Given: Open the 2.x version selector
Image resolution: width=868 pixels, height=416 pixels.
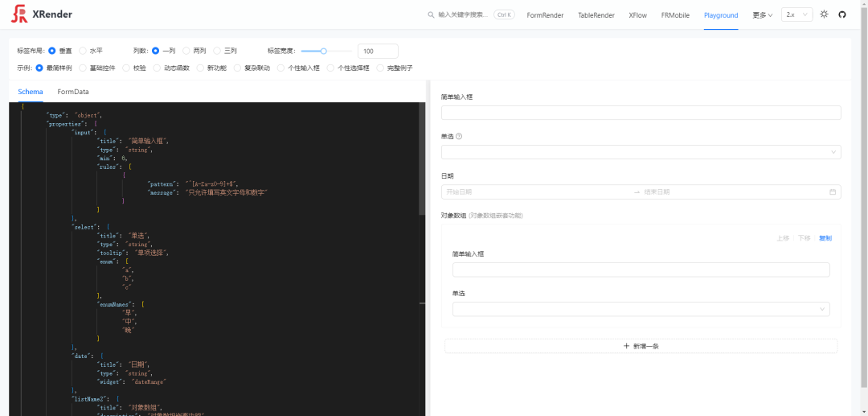Looking at the screenshot, I should [797, 15].
